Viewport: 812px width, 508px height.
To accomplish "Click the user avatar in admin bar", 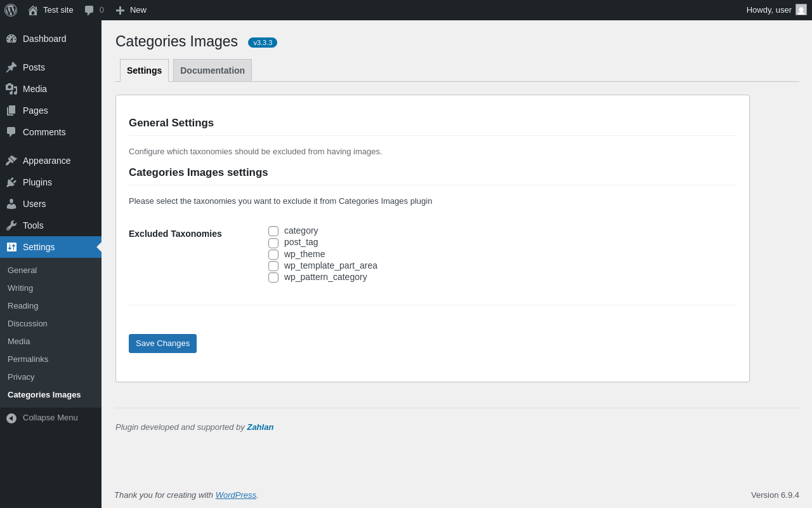I will coord(801,10).
